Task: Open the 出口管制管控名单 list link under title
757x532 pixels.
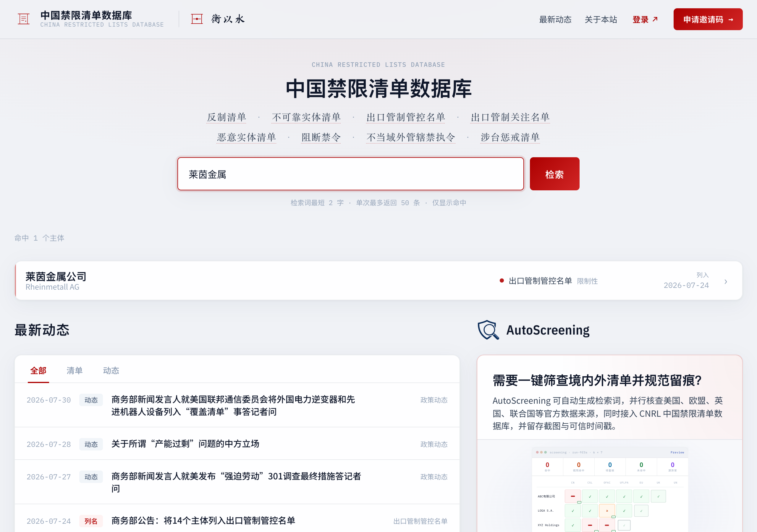Action: click(406, 117)
